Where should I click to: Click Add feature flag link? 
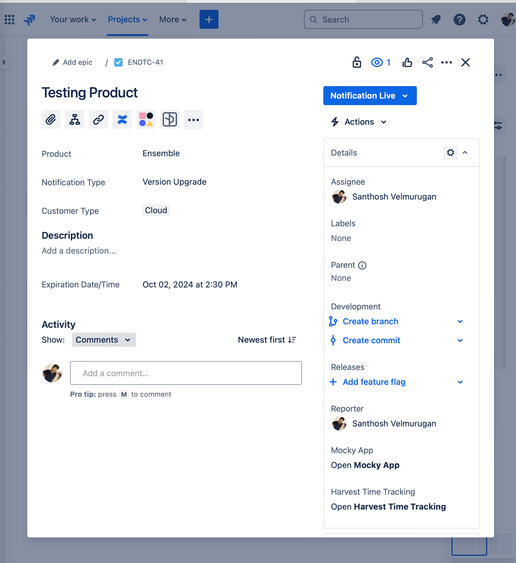(374, 382)
